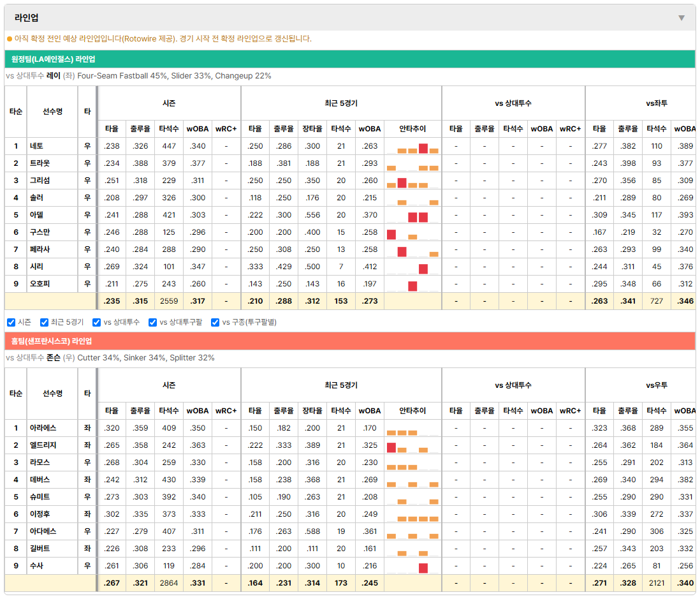Click the 라인업 panel title bar
700x599 pixels.
350,18
